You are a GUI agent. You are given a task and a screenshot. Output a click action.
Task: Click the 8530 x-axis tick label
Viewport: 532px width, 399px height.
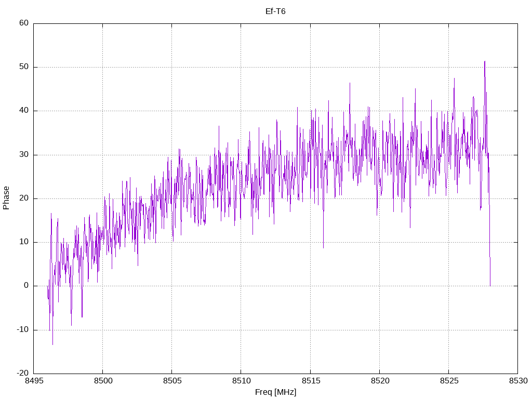pos(517,381)
